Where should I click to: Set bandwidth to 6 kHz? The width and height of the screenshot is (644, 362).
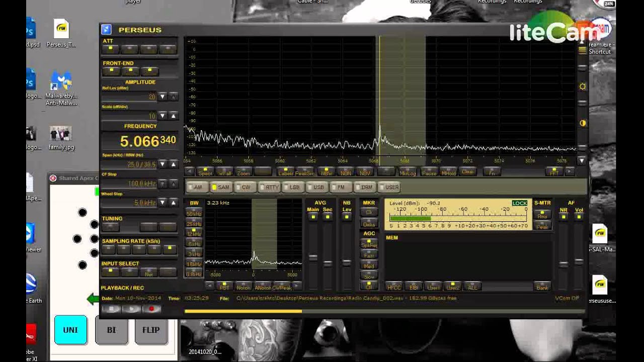click(x=194, y=243)
